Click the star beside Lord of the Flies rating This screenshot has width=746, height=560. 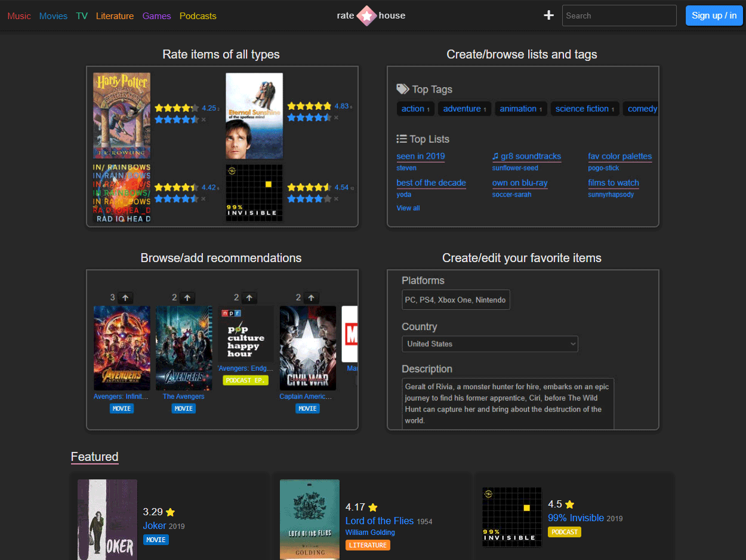coord(373,507)
